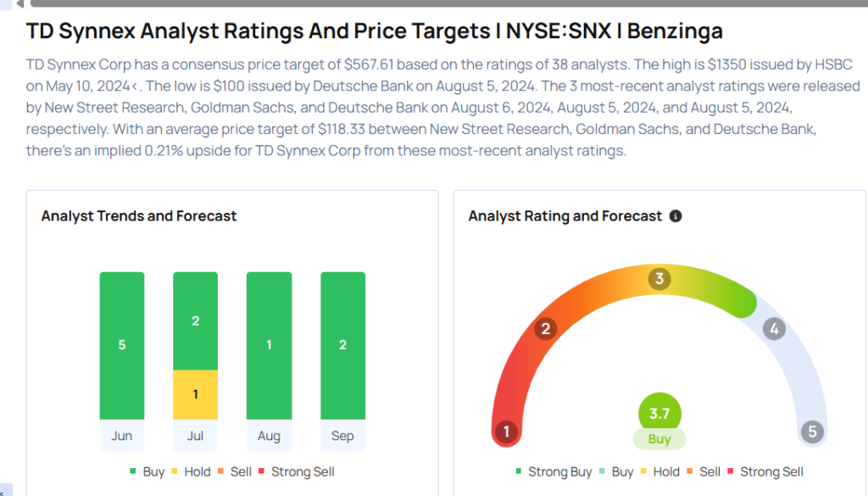868x496 pixels.
Task: Toggle Strong Buy legend in rating gauge
Action: [x=554, y=471]
